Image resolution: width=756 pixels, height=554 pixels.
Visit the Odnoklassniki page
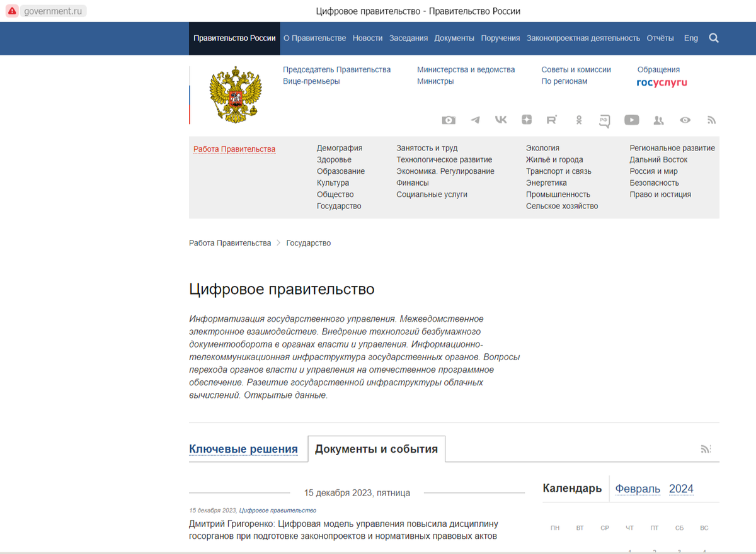tap(578, 120)
